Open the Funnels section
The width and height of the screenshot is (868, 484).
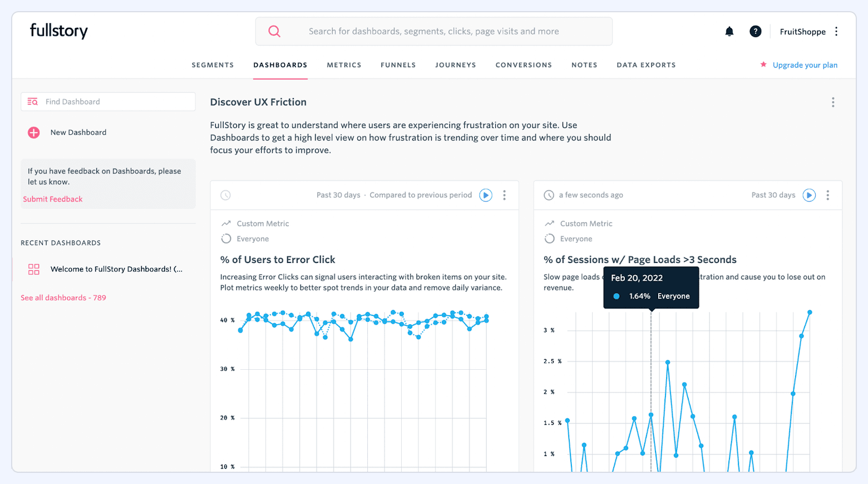[x=398, y=65]
